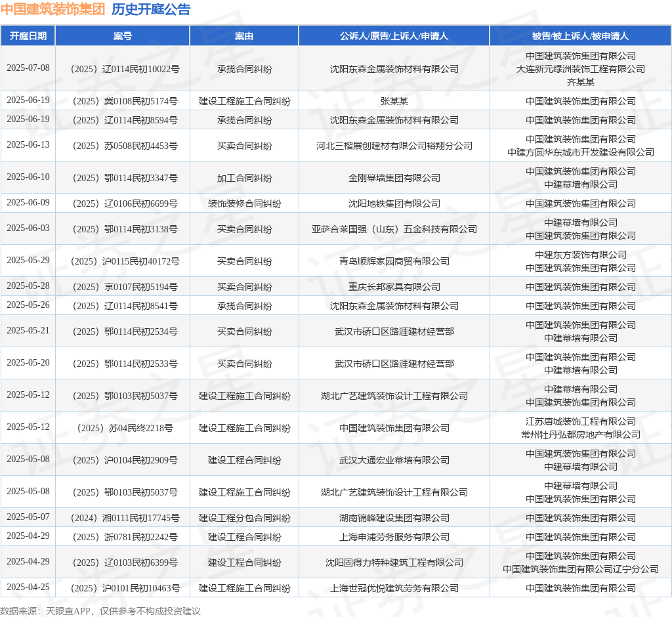The height and width of the screenshot is (617, 672).
Task: Click plaintiff 张某某
Action: click(394, 101)
